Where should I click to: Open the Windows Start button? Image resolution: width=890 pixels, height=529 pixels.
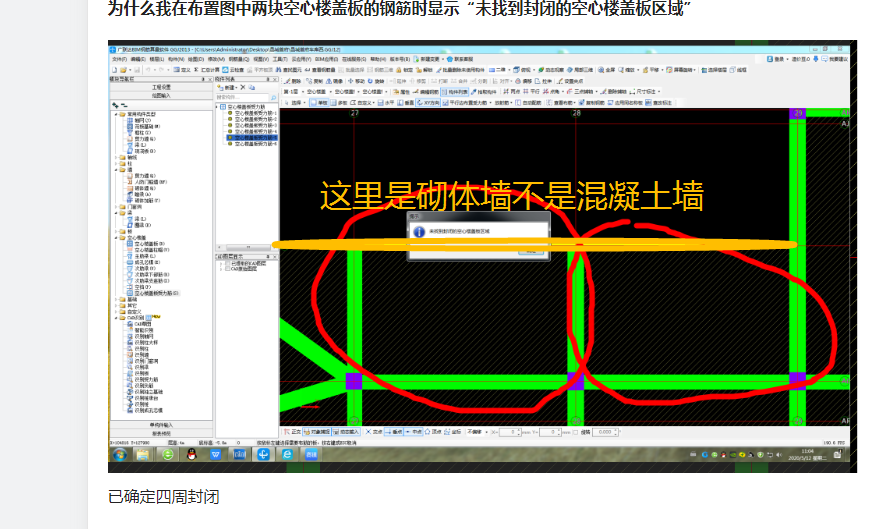(x=120, y=455)
